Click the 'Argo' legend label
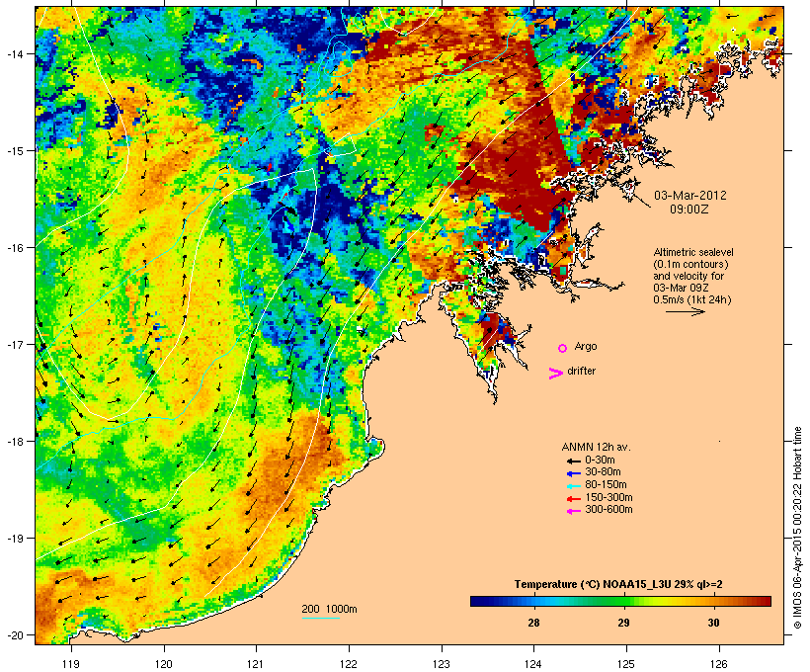 click(586, 346)
